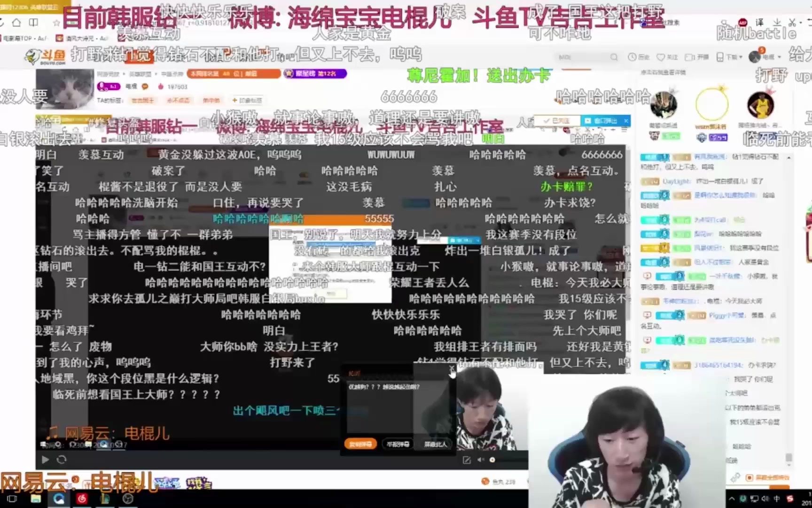Click the add-tag button beside streamer tags
The width and height of the screenshot is (812, 508).
tap(247, 100)
